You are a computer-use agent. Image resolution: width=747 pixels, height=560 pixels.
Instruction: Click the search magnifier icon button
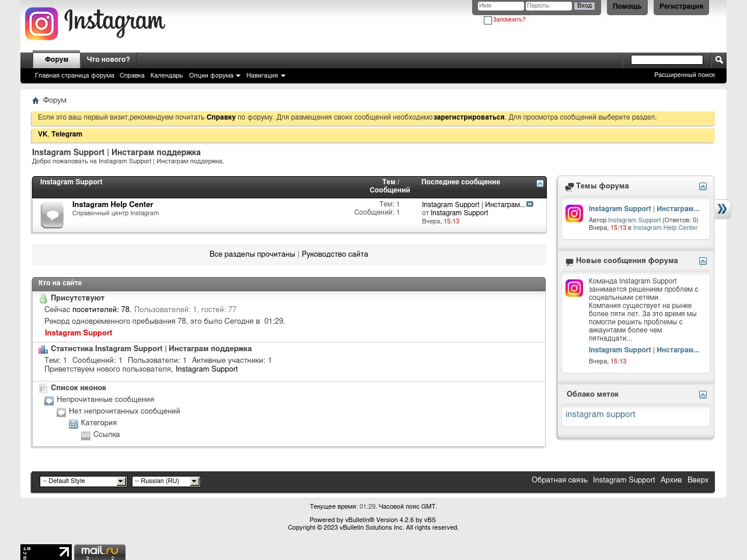(719, 60)
